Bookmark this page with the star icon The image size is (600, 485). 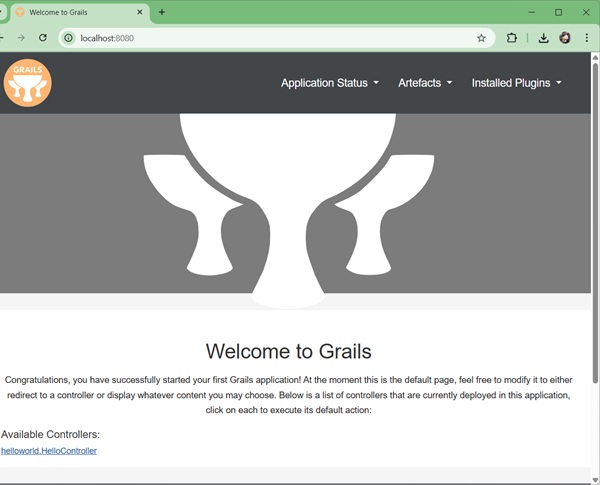(x=481, y=38)
